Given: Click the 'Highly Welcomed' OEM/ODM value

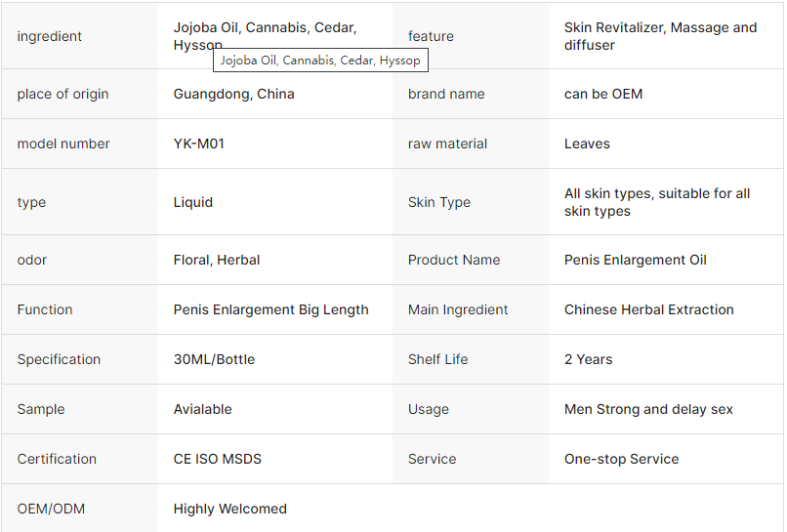Looking at the screenshot, I should click(x=230, y=509).
